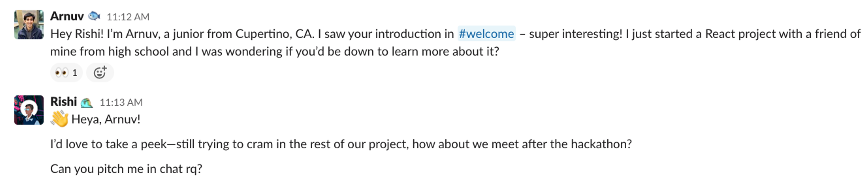Click the fish status emoji beside Arnuv
The width and height of the screenshot is (868, 182).
pyautogui.click(x=94, y=16)
